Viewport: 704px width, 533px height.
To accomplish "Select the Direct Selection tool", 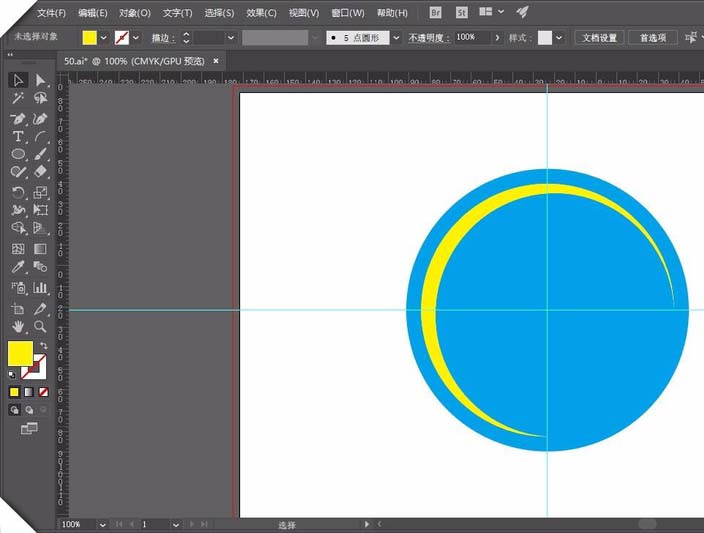I will [x=40, y=80].
